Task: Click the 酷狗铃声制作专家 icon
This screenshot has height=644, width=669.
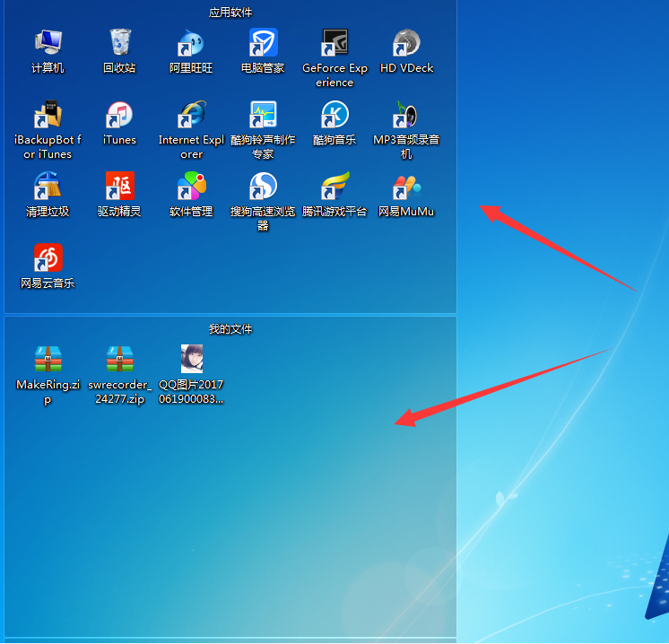Action: click(264, 115)
